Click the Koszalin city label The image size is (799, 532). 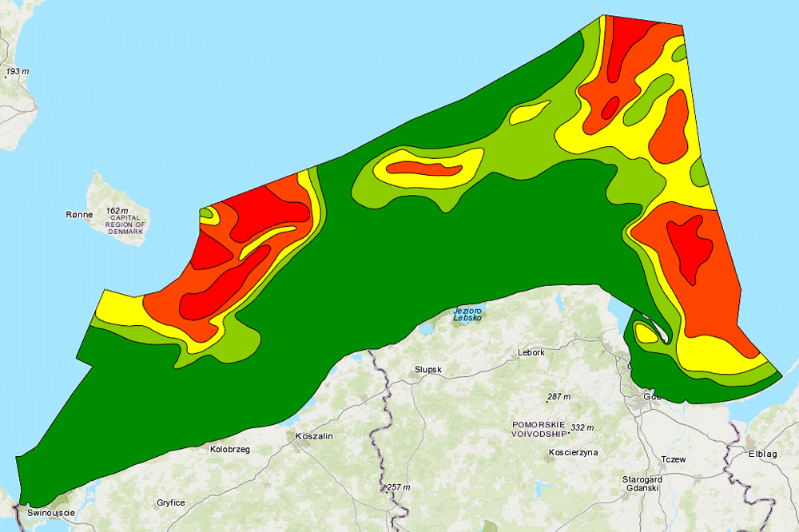tap(313, 436)
